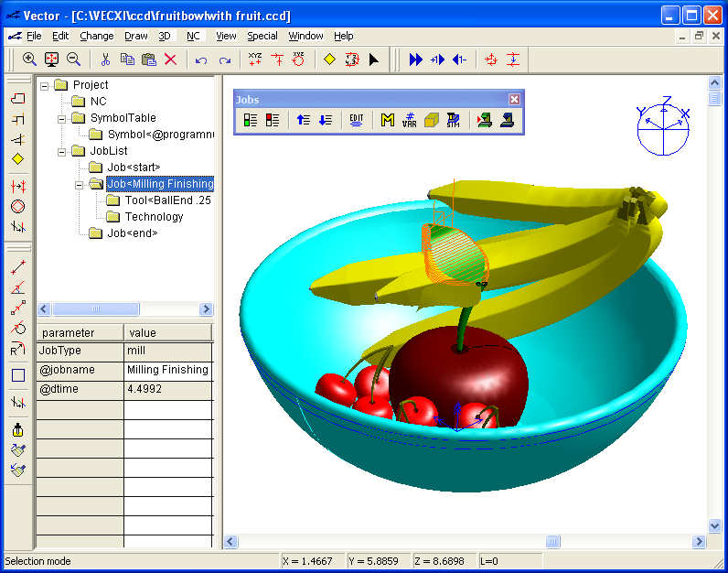
Task: Click the red X delete icon
Action: coord(170,59)
